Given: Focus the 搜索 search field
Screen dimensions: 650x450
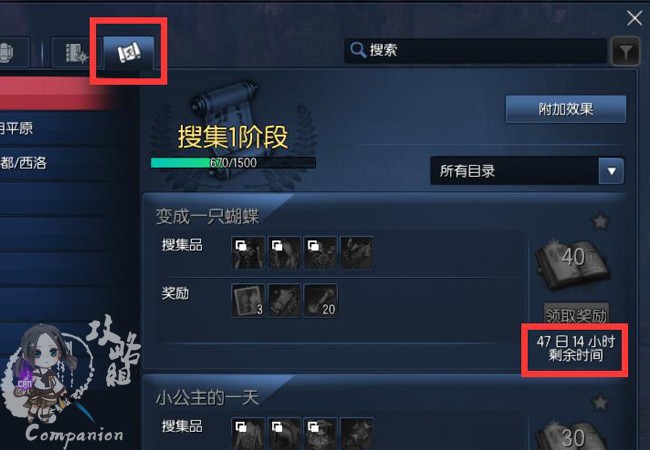Looking at the screenshot, I should click(x=475, y=51).
